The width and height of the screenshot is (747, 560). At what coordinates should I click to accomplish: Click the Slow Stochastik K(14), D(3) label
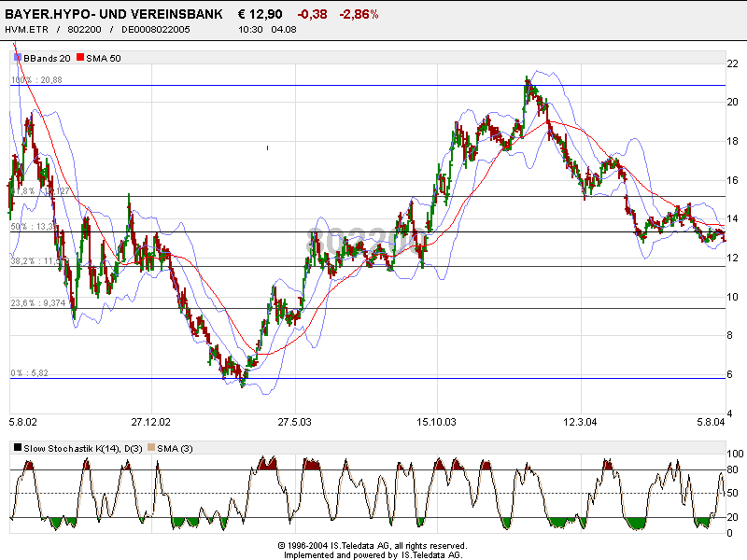[x=83, y=449]
